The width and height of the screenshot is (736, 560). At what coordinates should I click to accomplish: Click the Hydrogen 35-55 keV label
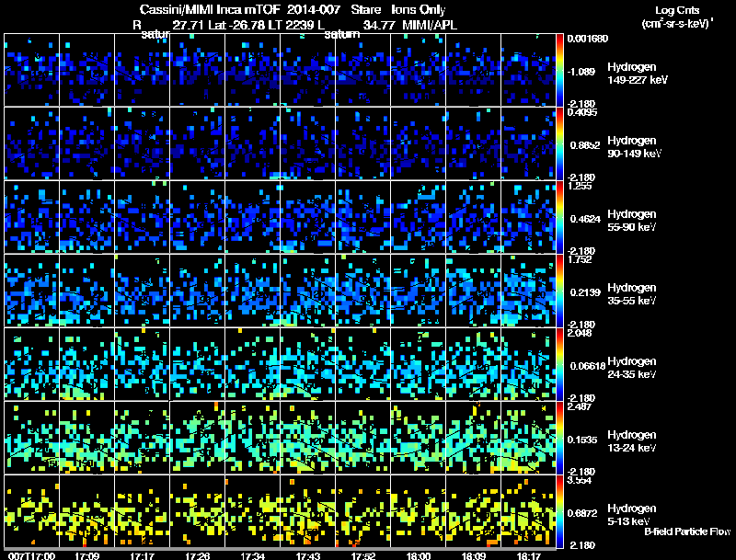click(x=632, y=294)
